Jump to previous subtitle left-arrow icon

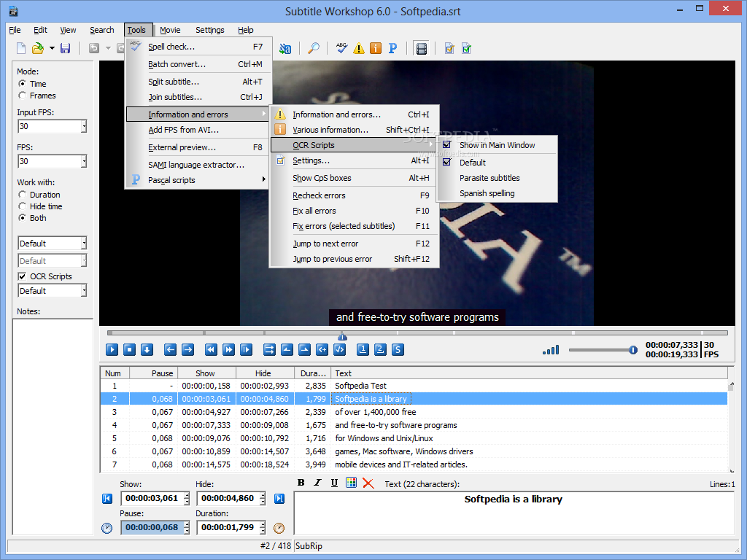coord(170,349)
